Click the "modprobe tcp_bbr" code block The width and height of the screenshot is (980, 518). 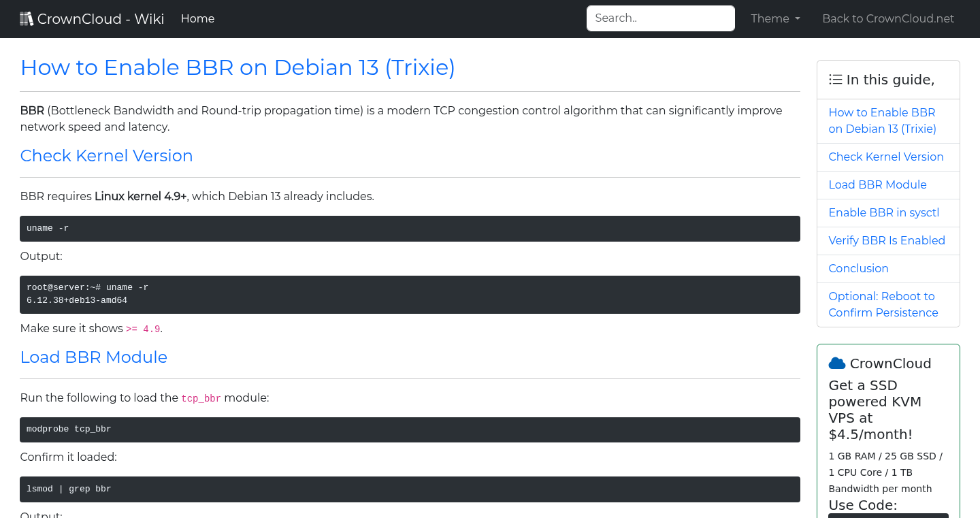(408, 430)
